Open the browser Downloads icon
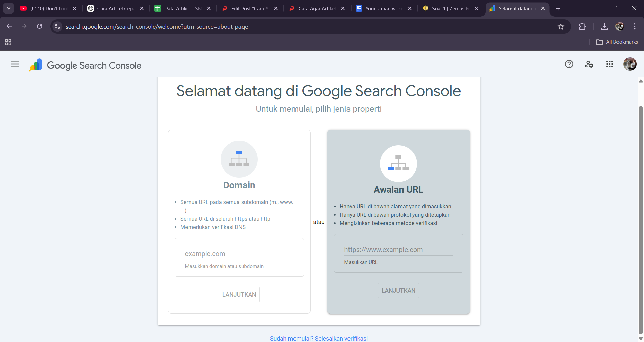644x342 pixels. [x=604, y=26]
